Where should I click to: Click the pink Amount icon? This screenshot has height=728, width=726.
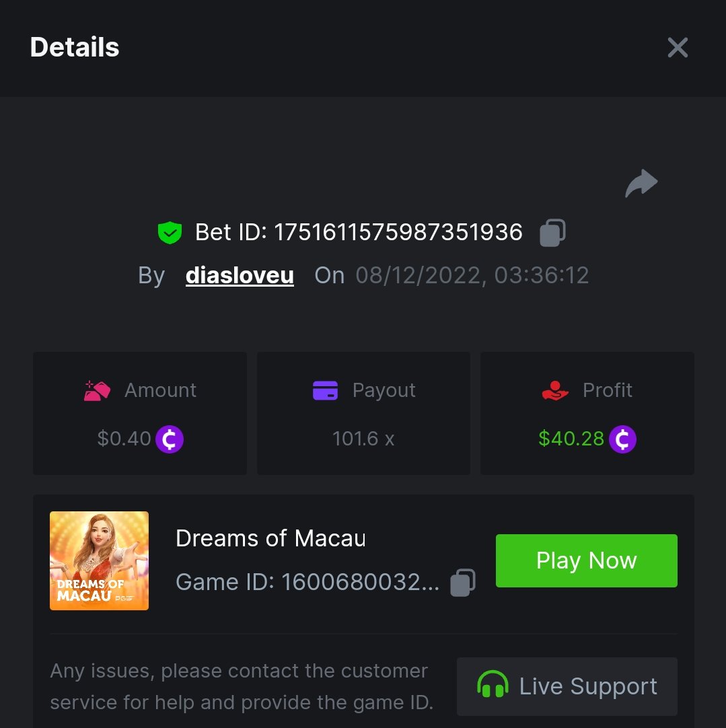pyautogui.click(x=97, y=390)
